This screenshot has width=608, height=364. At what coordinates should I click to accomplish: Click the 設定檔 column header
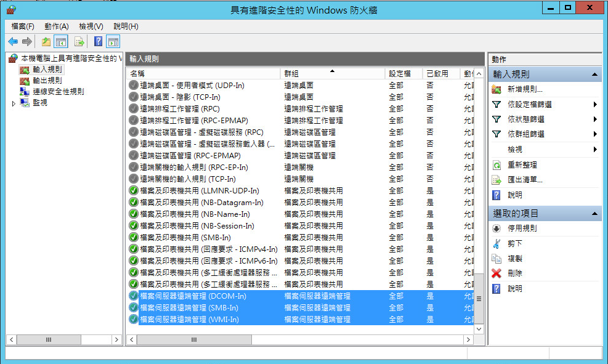403,74
